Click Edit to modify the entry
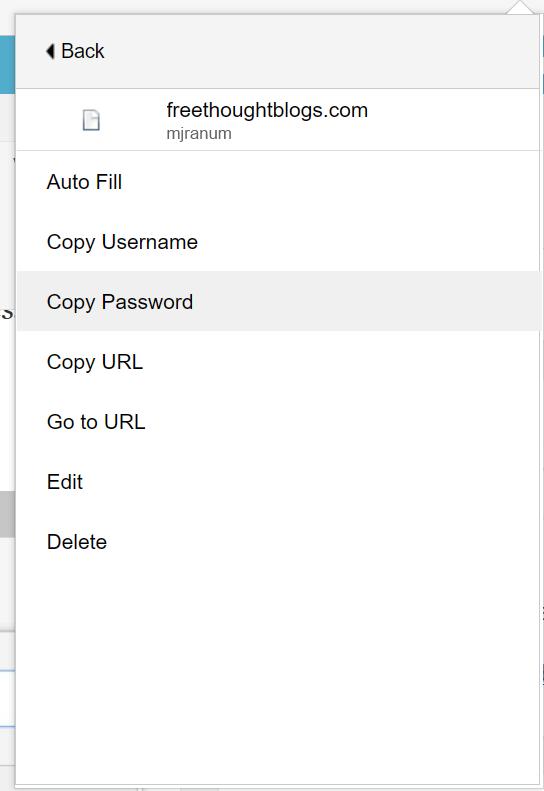 tap(278, 482)
